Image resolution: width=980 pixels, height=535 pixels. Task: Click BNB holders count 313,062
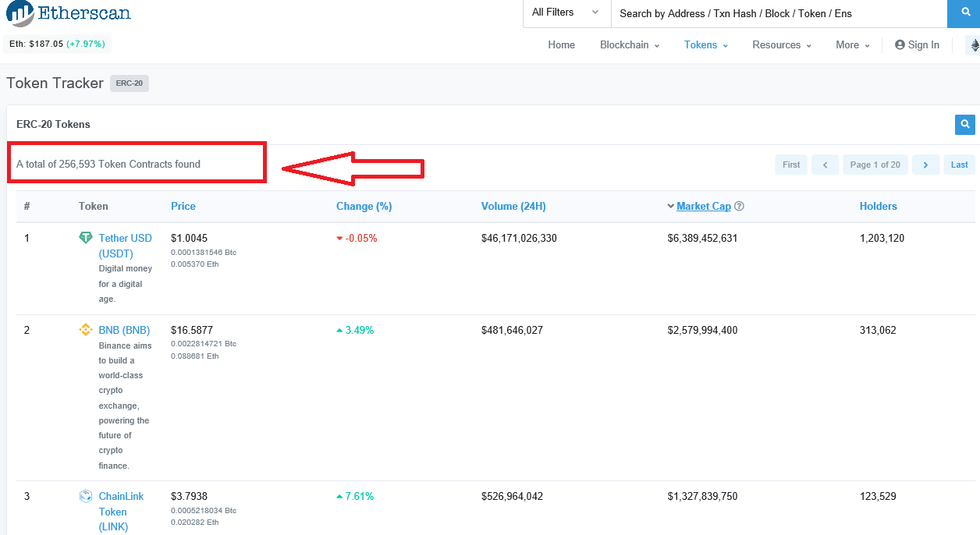point(879,331)
